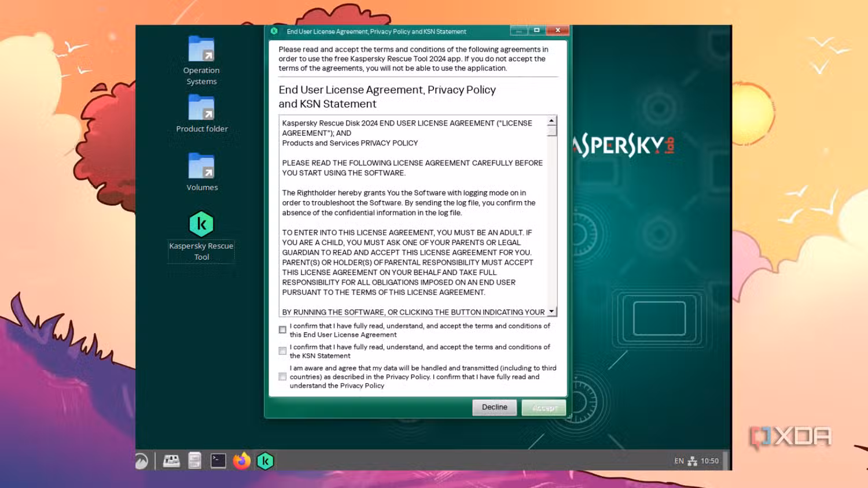The width and height of the screenshot is (868, 488).
Task: Click the license scrollbar thumb
Action: coord(552,131)
